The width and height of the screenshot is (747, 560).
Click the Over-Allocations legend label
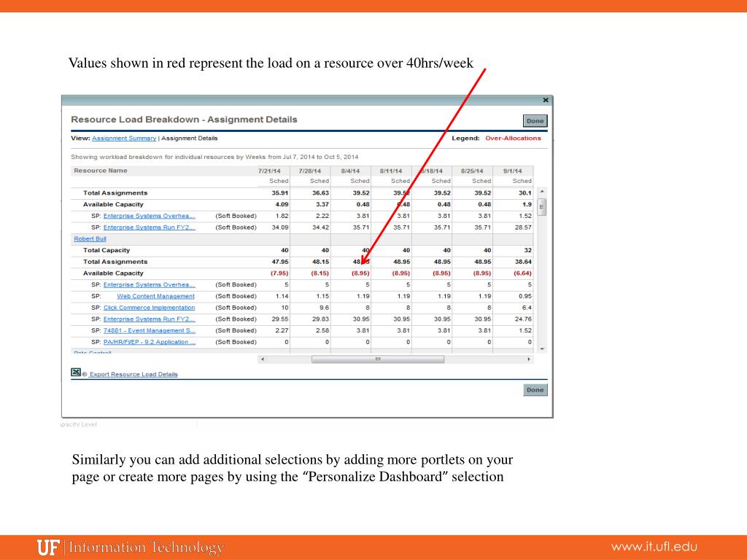coord(513,138)
